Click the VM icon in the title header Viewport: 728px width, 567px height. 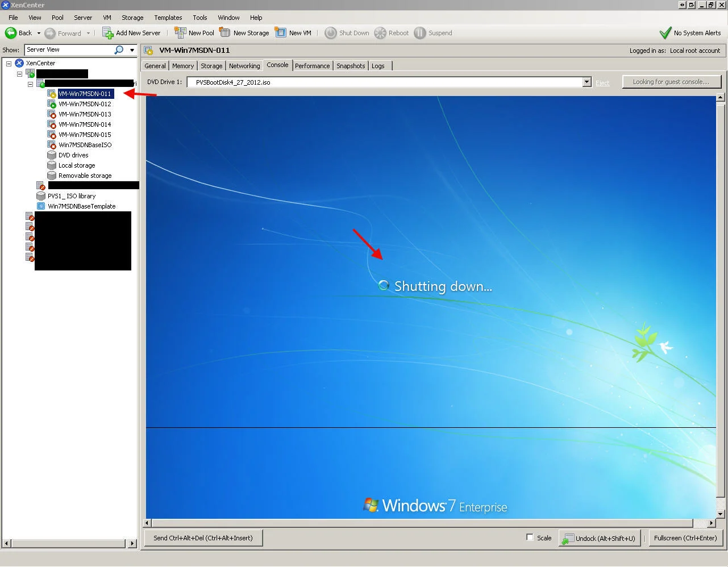(x=149, y=51)
